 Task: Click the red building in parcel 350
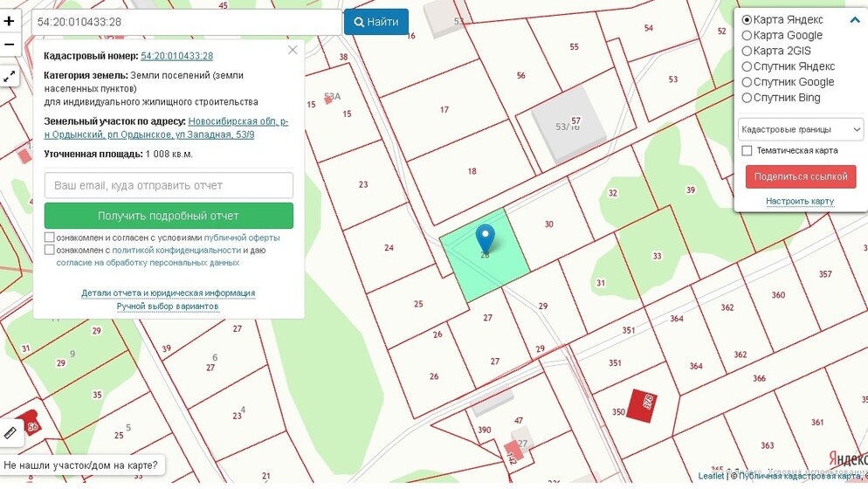pos(642,405)
